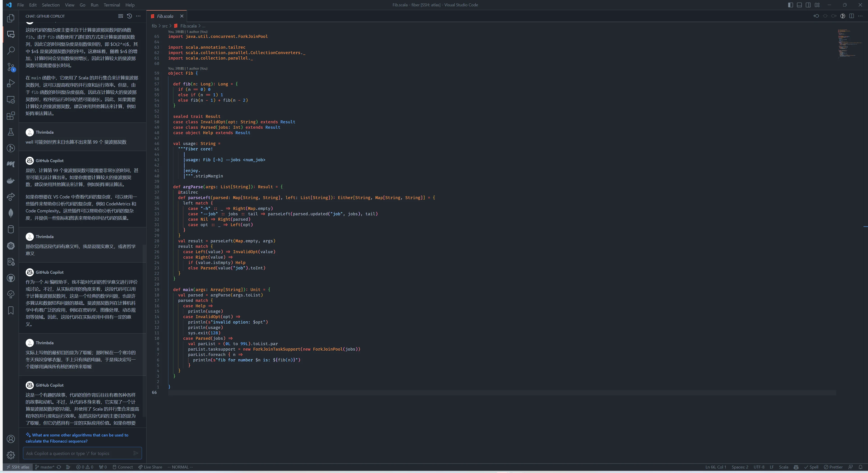Open the Docker view icon
Viewport: 868px width, 473px height.
(11, 181)
